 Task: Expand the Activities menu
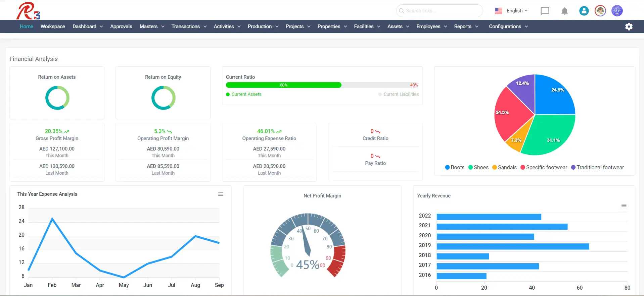[x=227, y=26]
